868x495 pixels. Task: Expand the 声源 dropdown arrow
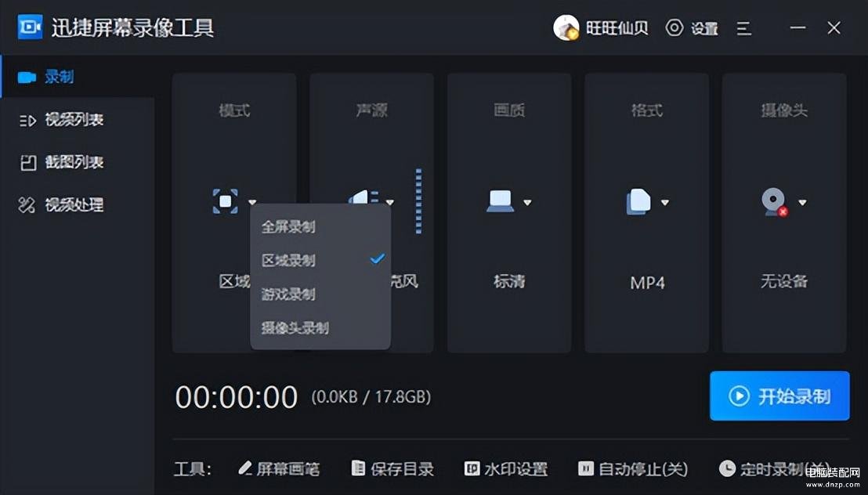click(390, 202)
